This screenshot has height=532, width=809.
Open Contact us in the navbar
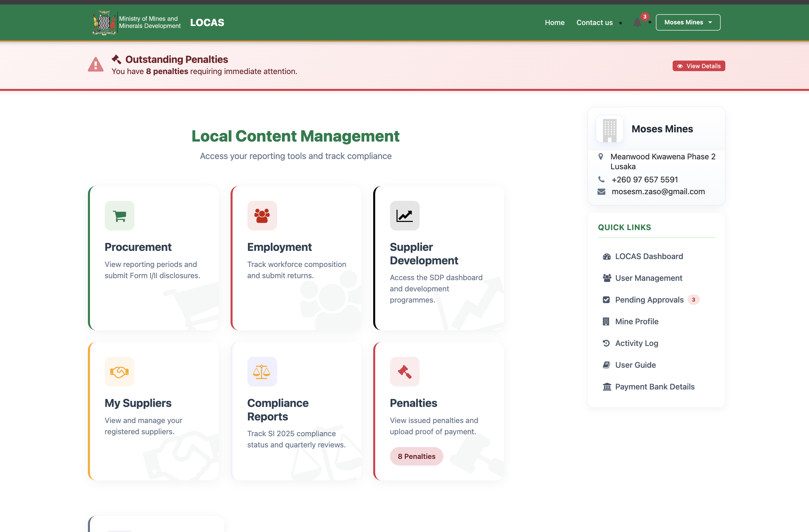[594, 22]
